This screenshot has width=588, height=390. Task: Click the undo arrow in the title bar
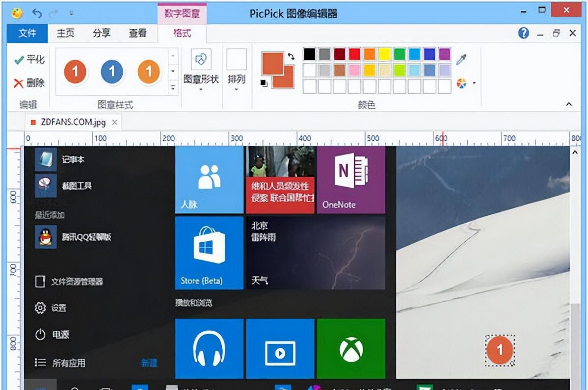tap(37, 13)
